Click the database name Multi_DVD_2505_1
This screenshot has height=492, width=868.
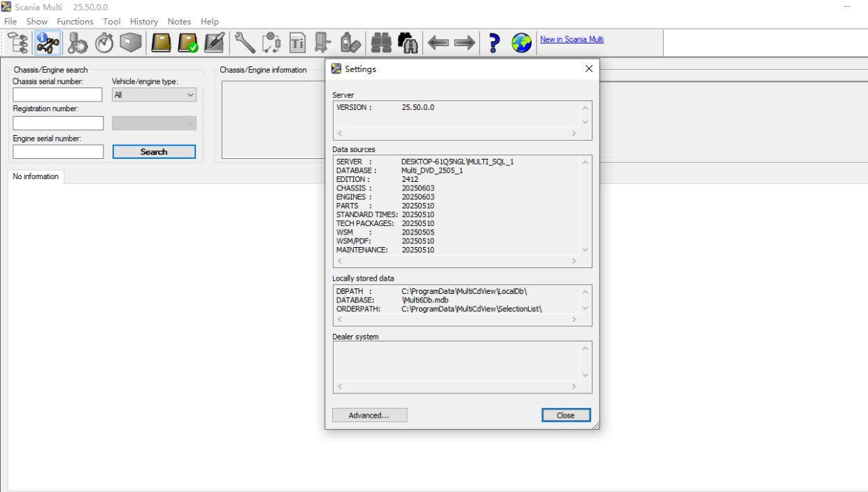pyautogui.click(x=432, y=171)
